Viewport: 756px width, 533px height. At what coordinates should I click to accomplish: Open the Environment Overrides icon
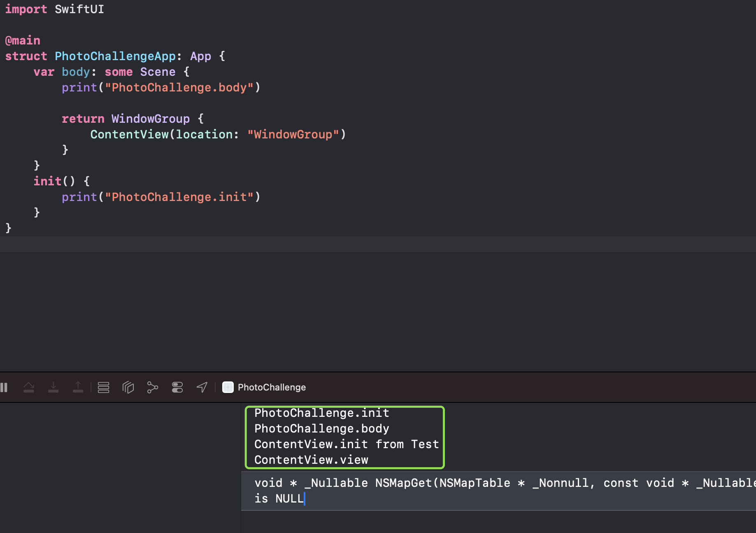pyautogui.click(x=177, y=387)
